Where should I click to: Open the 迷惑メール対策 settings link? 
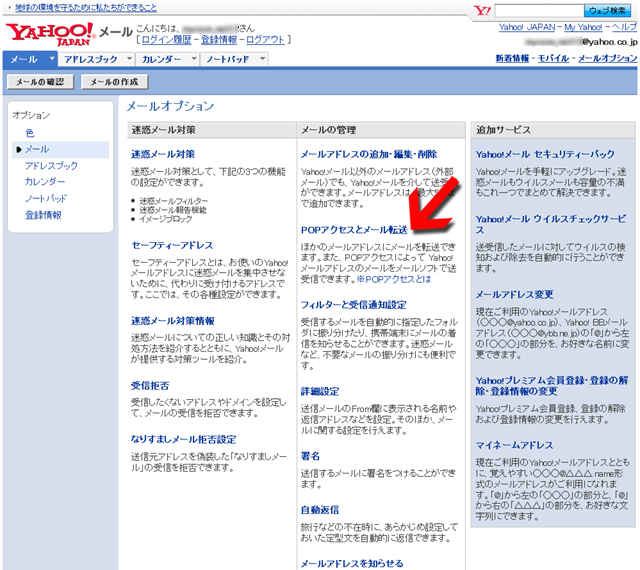163,154
